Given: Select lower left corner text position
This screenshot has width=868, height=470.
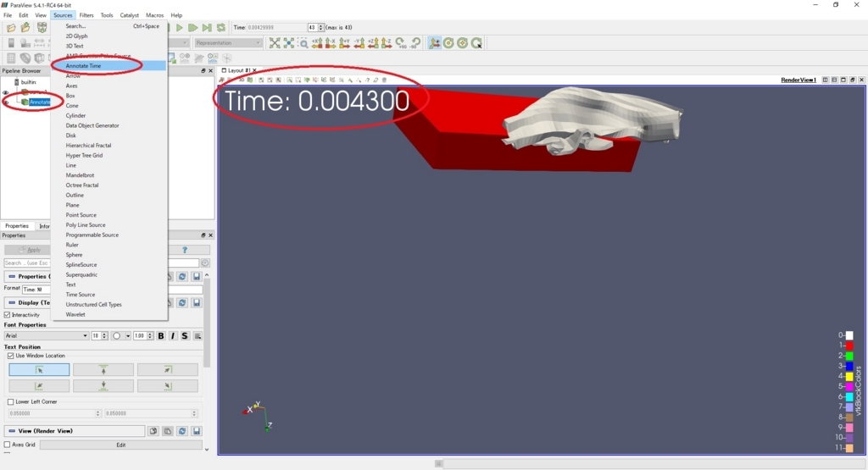Looking at the screenshot, I should point(39,385).
